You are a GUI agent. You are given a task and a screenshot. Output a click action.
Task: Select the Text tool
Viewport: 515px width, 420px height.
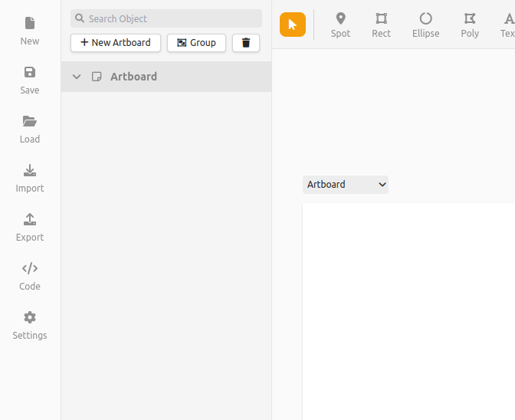click(508, 25)
